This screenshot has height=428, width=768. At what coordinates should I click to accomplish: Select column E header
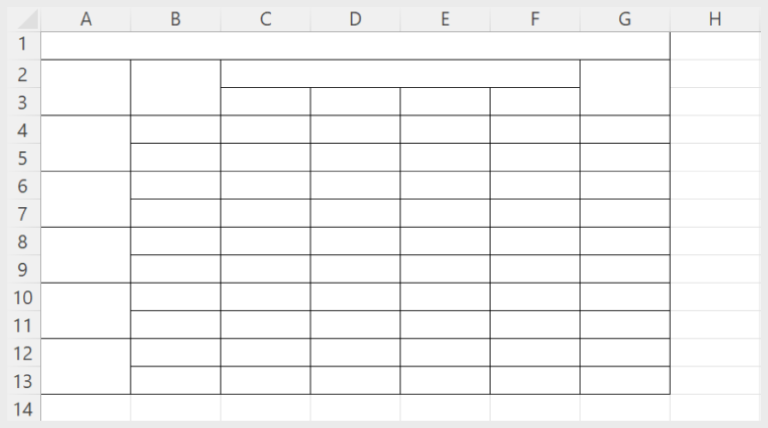[x=445, y=19]
